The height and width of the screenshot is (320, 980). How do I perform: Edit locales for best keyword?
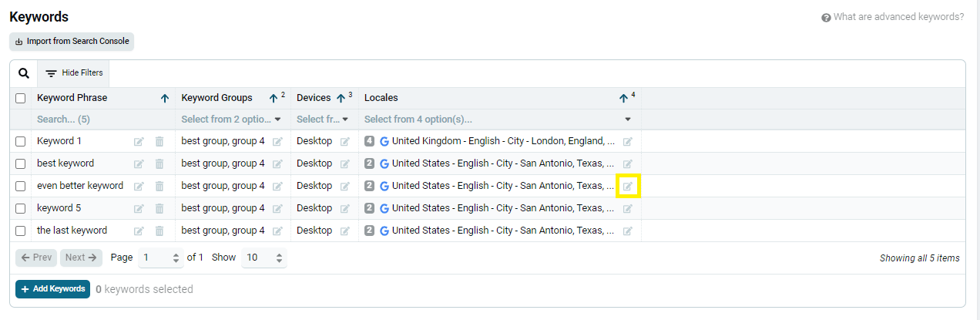(628, 163)
